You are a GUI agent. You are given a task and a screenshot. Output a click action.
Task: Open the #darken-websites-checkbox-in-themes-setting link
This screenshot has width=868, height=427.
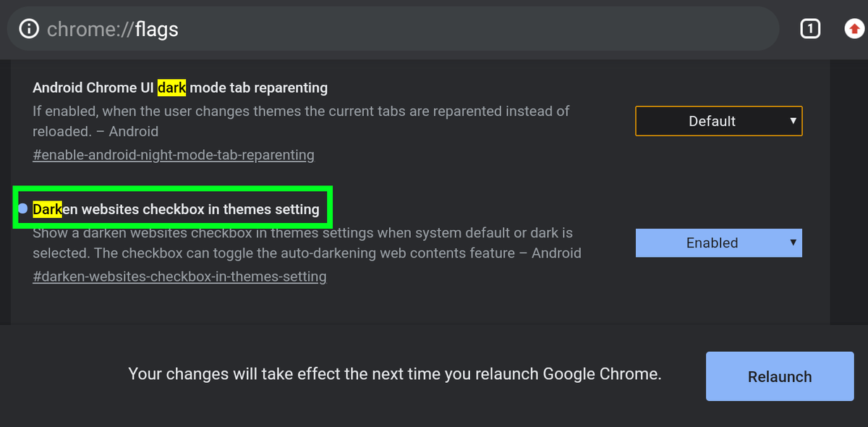(179, 276)
